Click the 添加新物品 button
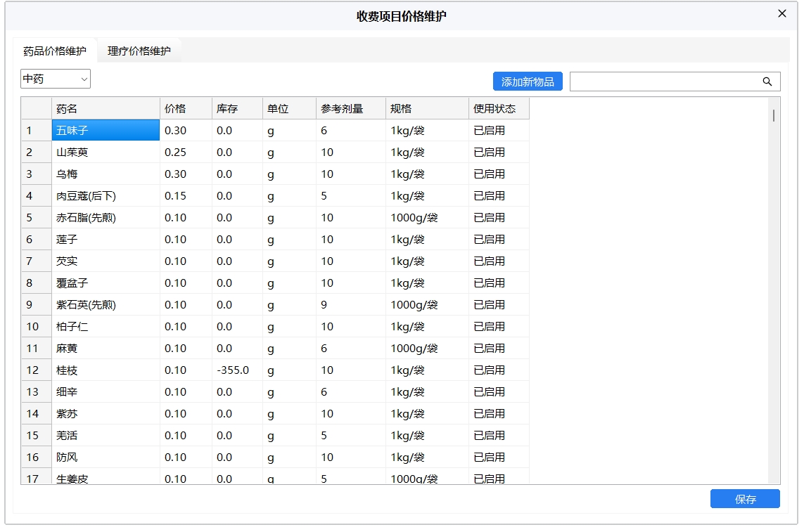Image resolution: width=804 pixels, height=532 pixels. click(x=528, y=81)
